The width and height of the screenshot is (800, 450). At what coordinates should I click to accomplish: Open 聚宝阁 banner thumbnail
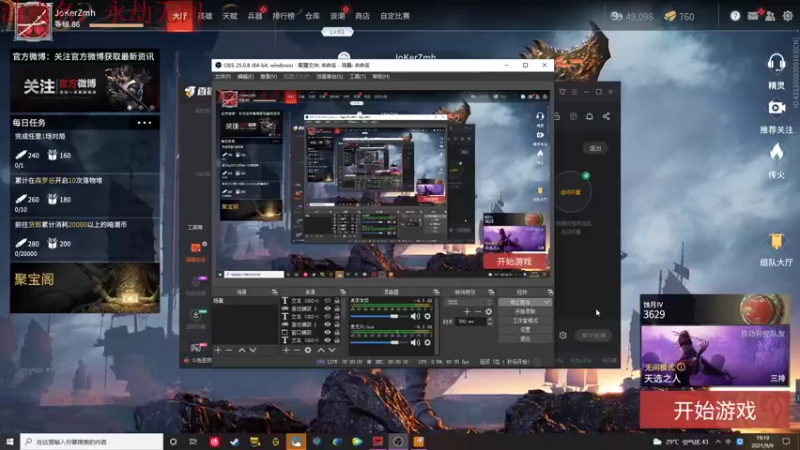click(85, 288)
